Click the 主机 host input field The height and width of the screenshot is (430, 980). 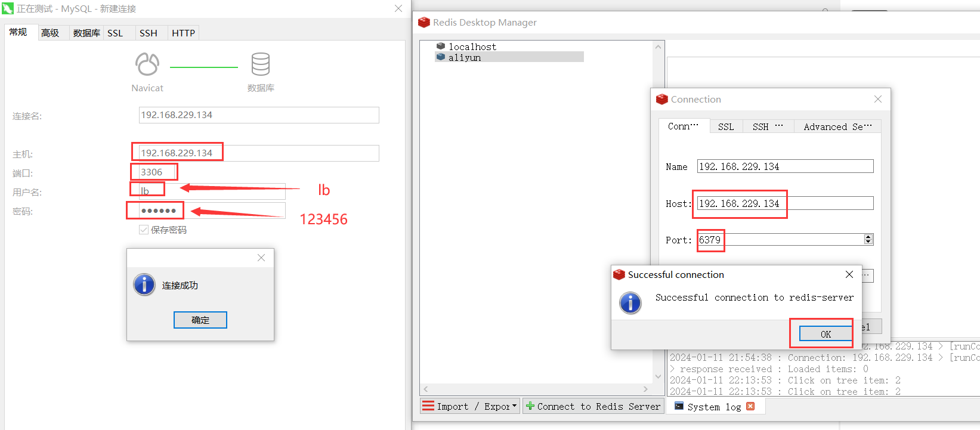(x=259, y=153)
